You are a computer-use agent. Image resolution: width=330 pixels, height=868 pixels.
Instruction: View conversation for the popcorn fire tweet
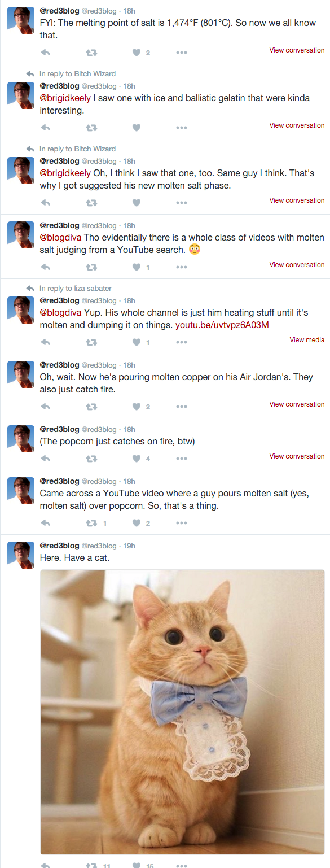(297, 456)
